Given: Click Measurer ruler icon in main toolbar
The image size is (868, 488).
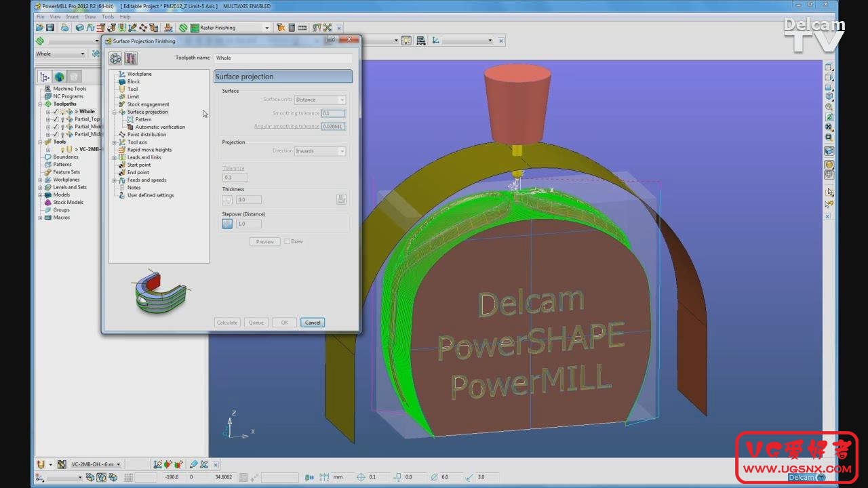Looking at the screenshot, I should (x=301, y=28).
